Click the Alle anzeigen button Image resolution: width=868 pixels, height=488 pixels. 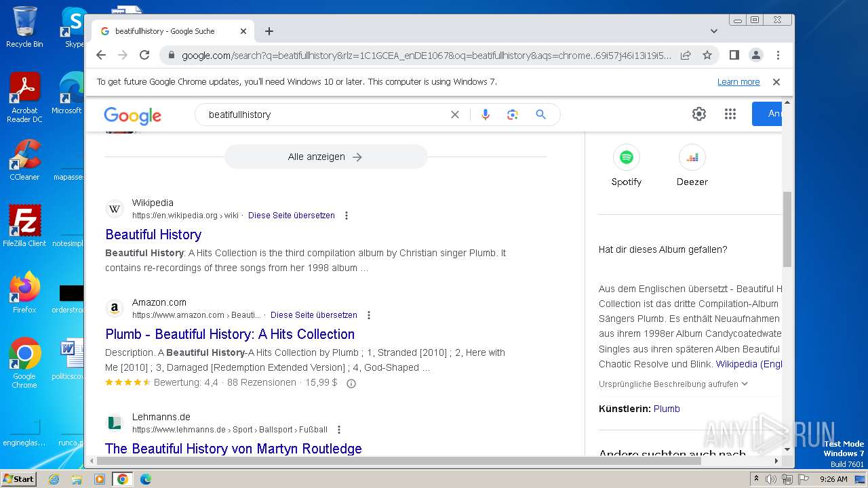(325, 157)
